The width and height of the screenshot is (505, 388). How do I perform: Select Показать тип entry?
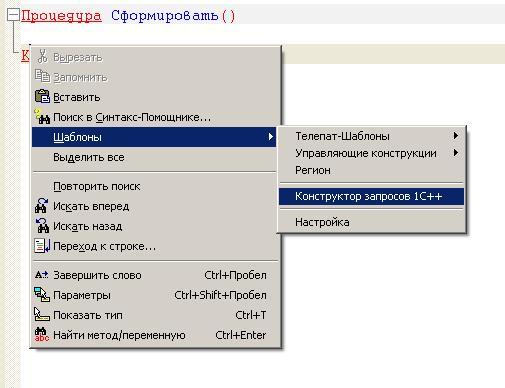tap(154, 315)
